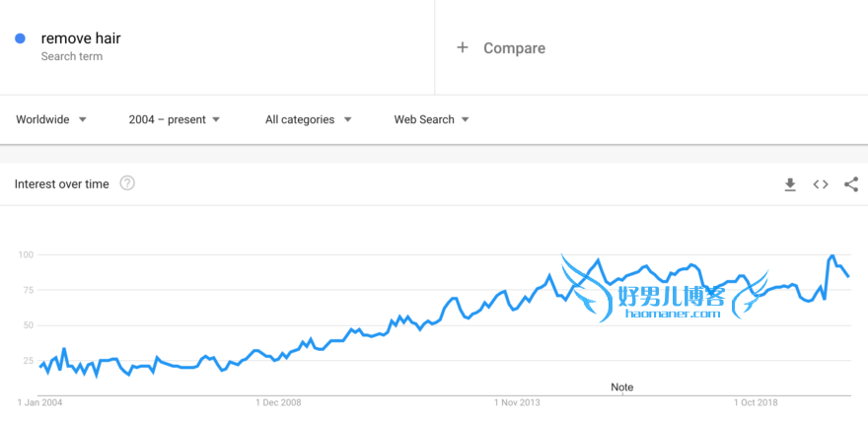868x422 pixels.
Task: Click the 1 Jan 2004 axis label
Action: (x=39, y=402)
